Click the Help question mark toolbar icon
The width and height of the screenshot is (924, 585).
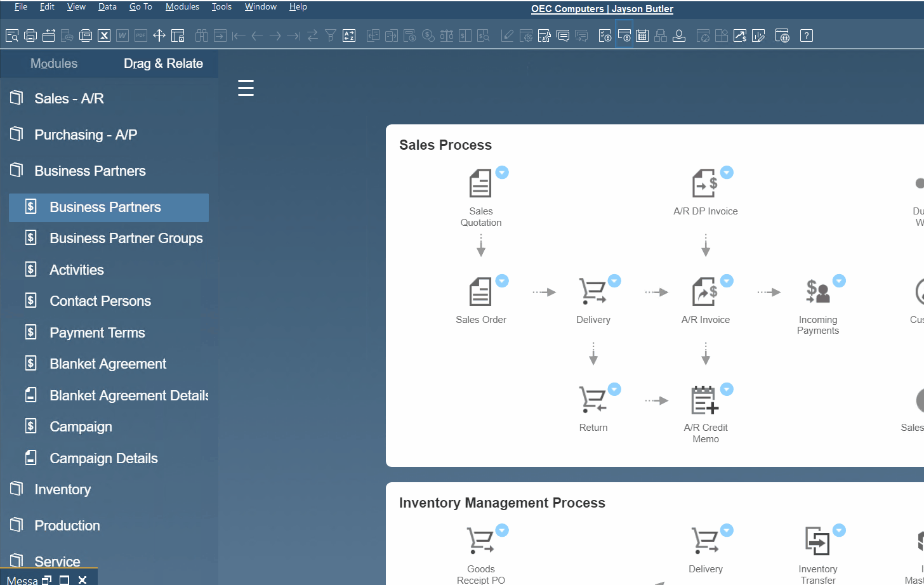coord(806,36)
